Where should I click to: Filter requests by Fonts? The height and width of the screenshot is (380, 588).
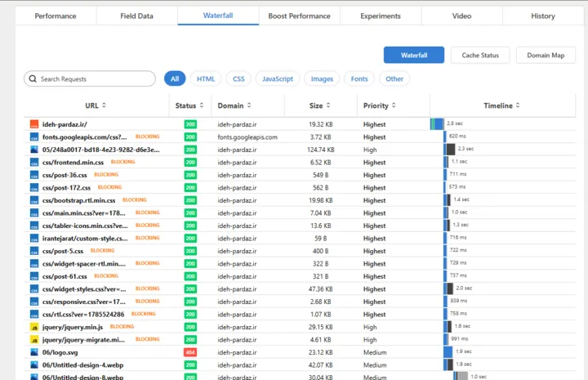pos(359,78)
